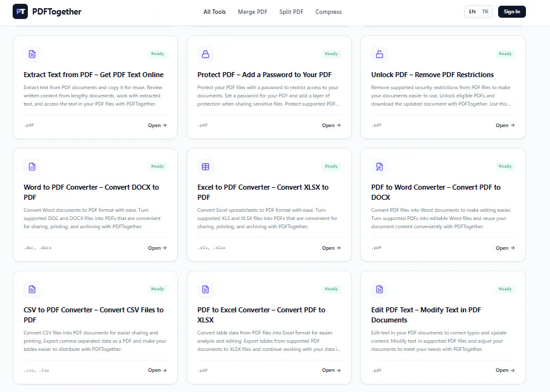
Task: Click the Sign In button
Action: 512,11
